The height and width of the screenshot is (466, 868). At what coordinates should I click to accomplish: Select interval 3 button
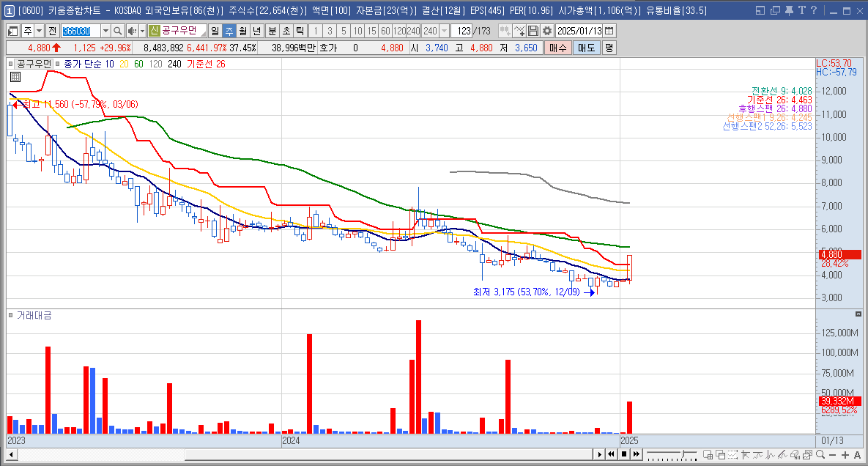pos(330,31)
